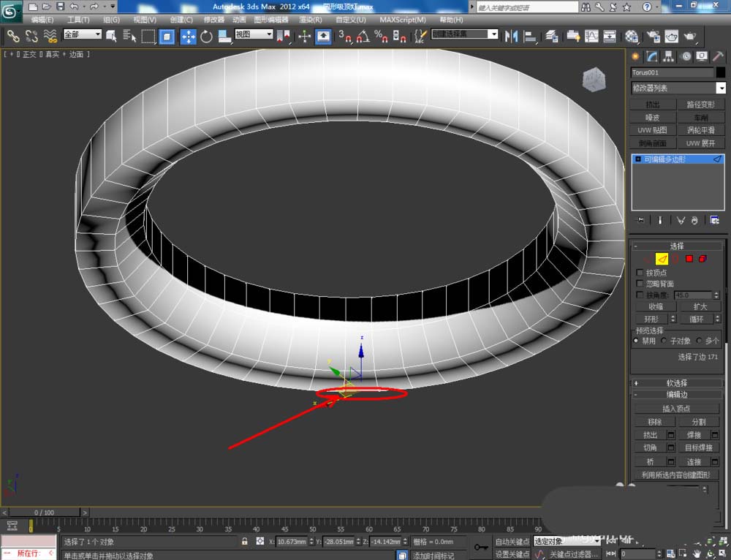Enable the 按顶点 checkbox
731x560 pixels.
coord(640,272)
